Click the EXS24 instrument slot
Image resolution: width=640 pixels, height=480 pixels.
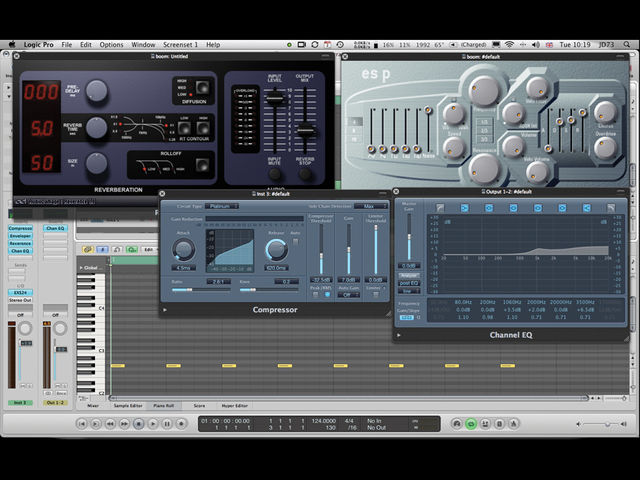[x=20, y=293]
